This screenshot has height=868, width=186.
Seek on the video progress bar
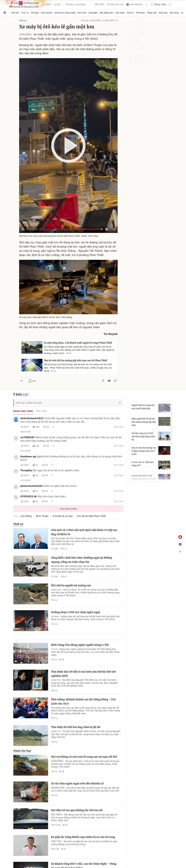coord(70,229)
